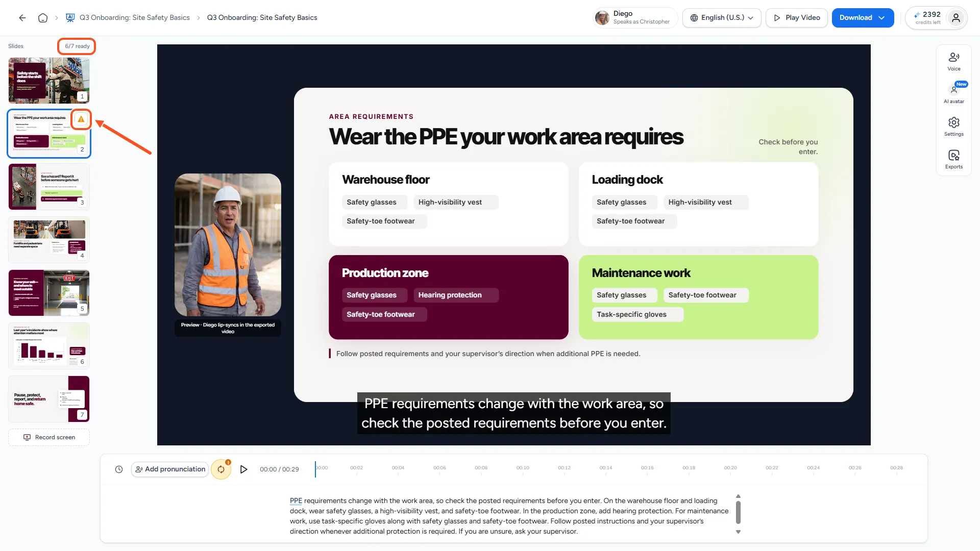Click the warning icon on slide 2
This screenshot has height=551, width=980.
pos(81,119)
